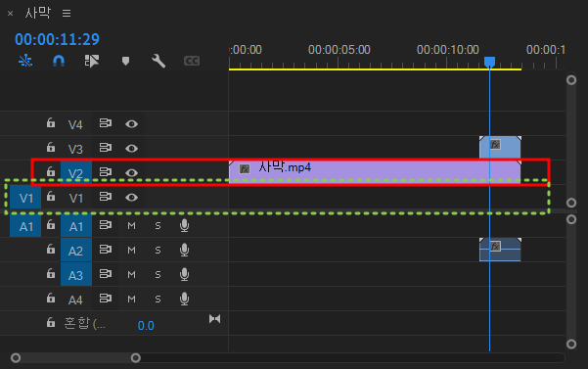588x369 pixels.
Task: Toggle track targeting for A4
Action: click(x=75, y=300)
